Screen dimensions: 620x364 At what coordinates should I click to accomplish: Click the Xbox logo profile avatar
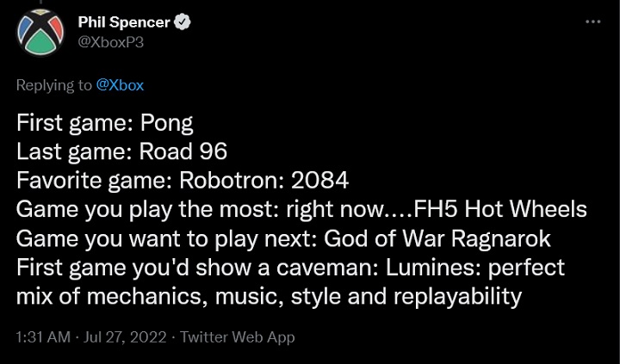(39, 34)
